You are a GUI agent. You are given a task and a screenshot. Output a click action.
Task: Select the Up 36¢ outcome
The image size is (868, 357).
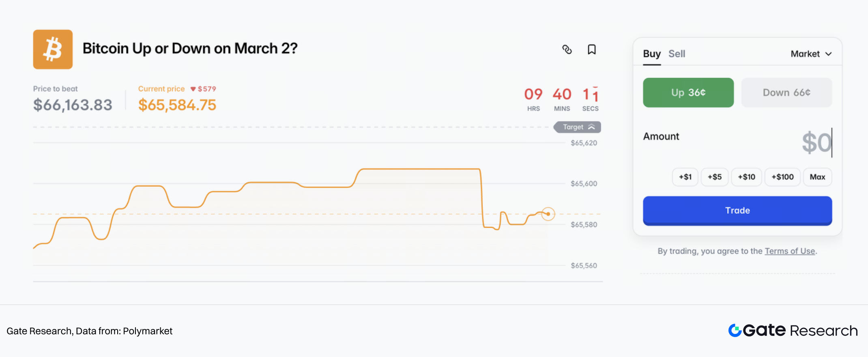[x=688, y=92]
